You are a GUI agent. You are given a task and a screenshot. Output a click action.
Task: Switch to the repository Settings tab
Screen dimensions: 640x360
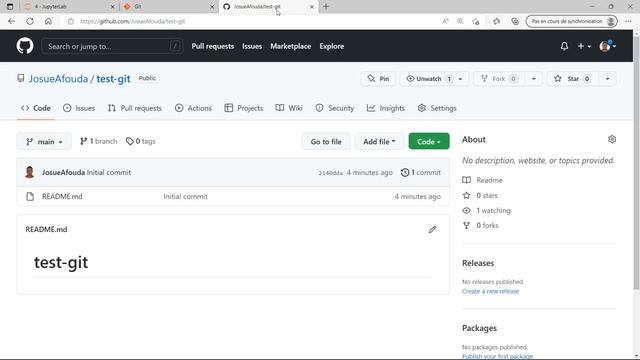[x=437, y=108]
